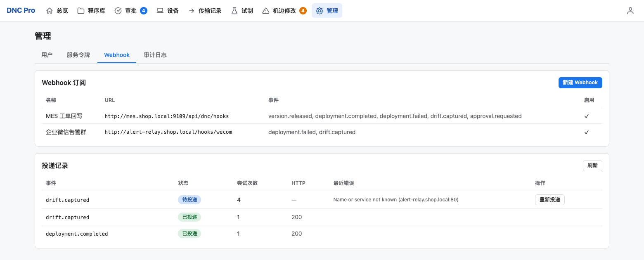Click the 'deployment.failed, drift.captured' events cell
This screenshot has width=644, height=260.
312,132
